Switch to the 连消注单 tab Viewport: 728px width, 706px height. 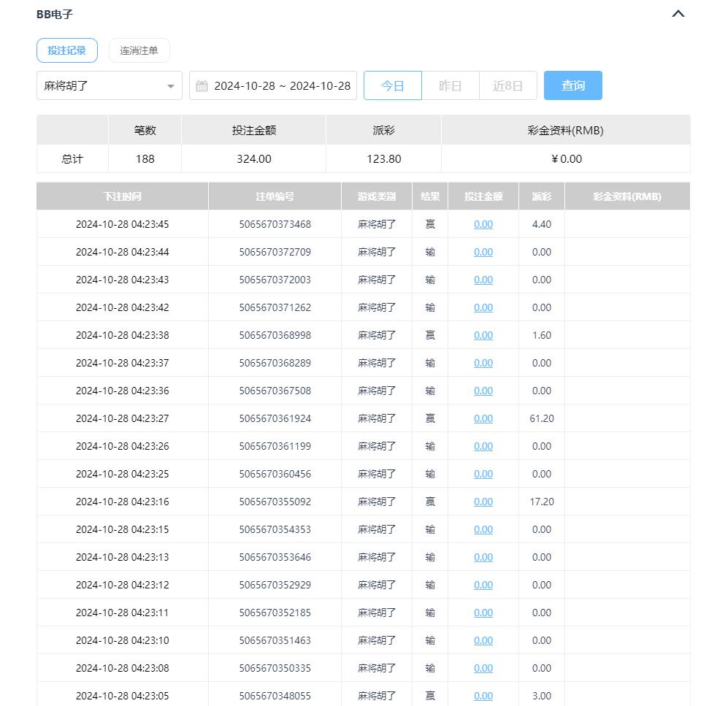click(x=139, y=50)
